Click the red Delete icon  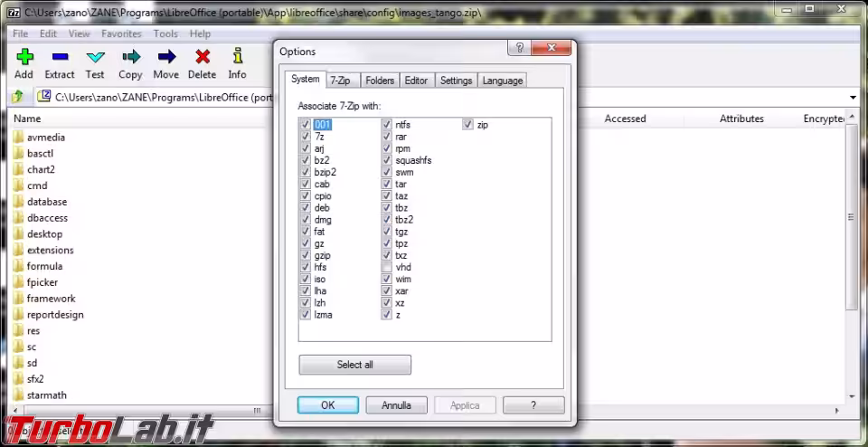[x=202, y=57]
